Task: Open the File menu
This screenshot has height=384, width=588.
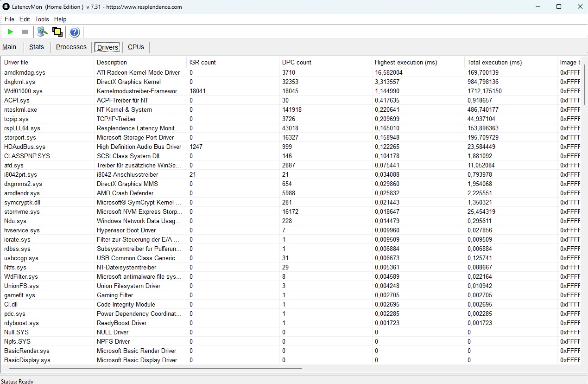Action: point(9,19)
